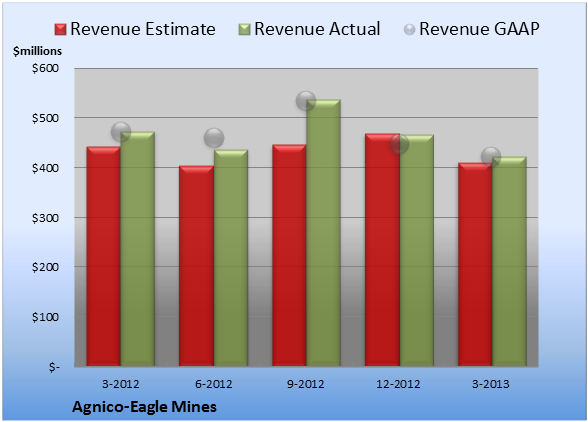Click the 9-2012 quarter label

tap(306, 384)
